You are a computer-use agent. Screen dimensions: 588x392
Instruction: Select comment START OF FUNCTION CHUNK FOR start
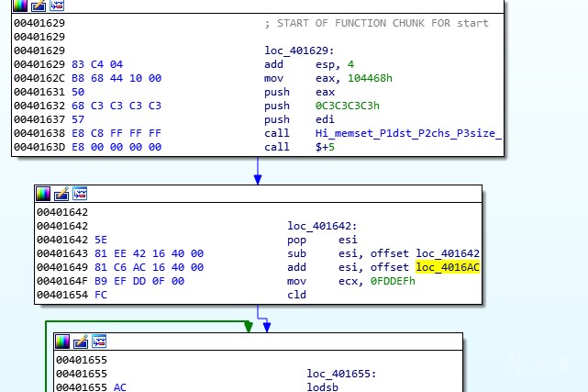376,23
